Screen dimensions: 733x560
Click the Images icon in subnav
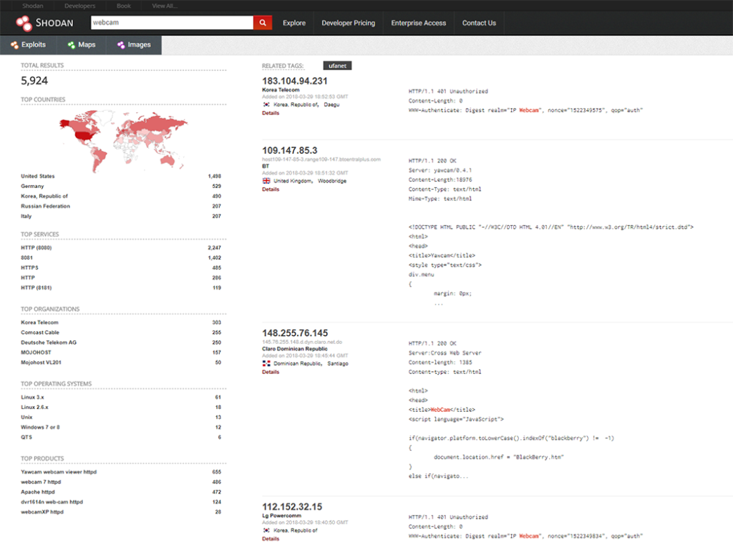pyautogui.click(x=121, y=45)
